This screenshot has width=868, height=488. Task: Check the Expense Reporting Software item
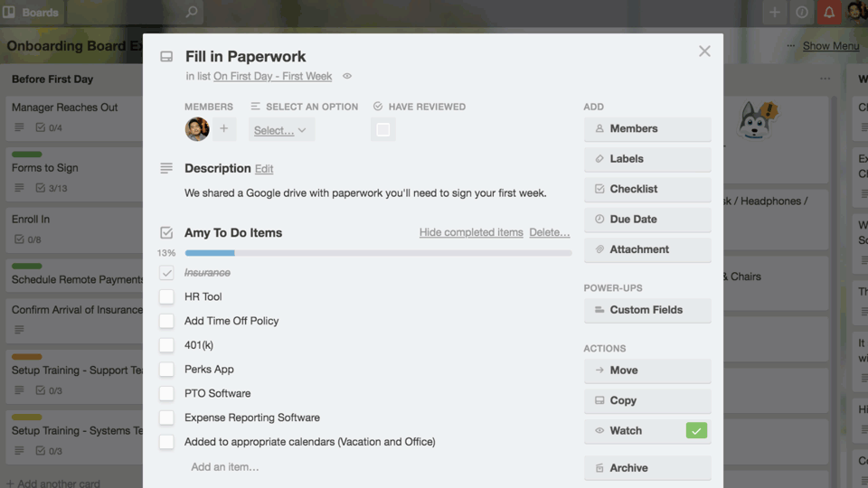(166, 418)
